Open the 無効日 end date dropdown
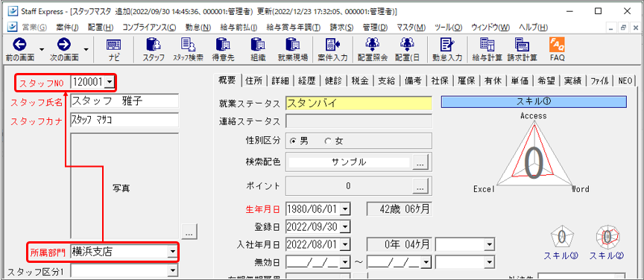Image resolution: width=644 pixels, height=280 pixels. 427,261
